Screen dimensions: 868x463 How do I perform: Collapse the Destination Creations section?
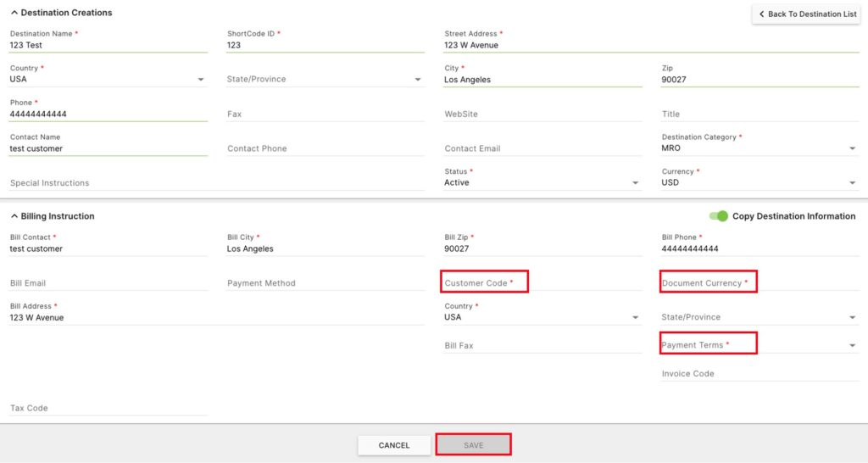(x=14, y=13)
